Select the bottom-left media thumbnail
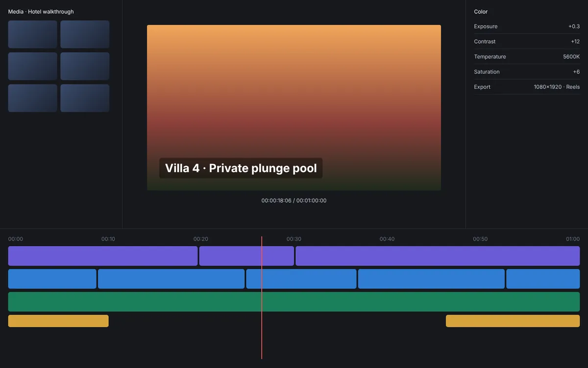588x368 pixels. (x=33, y=98)
